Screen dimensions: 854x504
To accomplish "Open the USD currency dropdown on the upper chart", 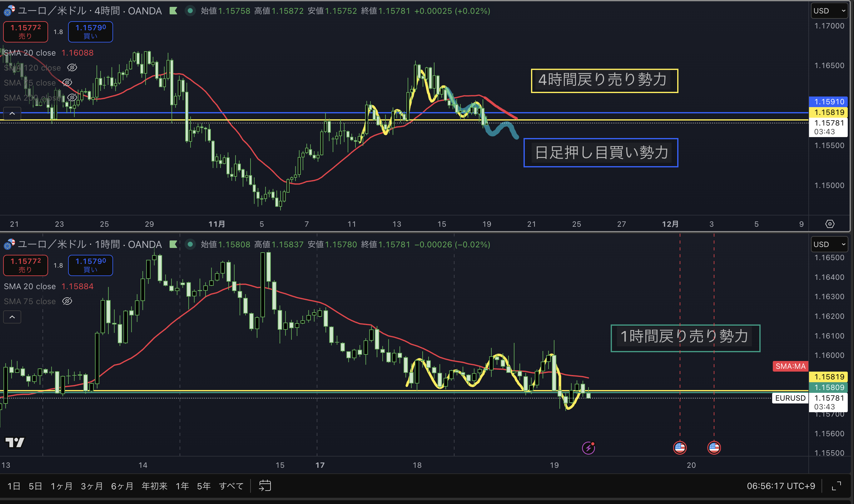I will [829, 11].
